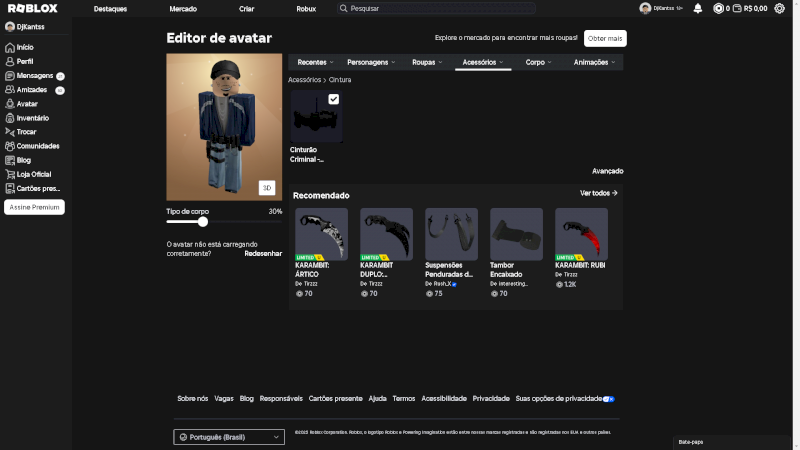Expand the Personagens dropdown
The image size is (800, 450).
[371, 63]
